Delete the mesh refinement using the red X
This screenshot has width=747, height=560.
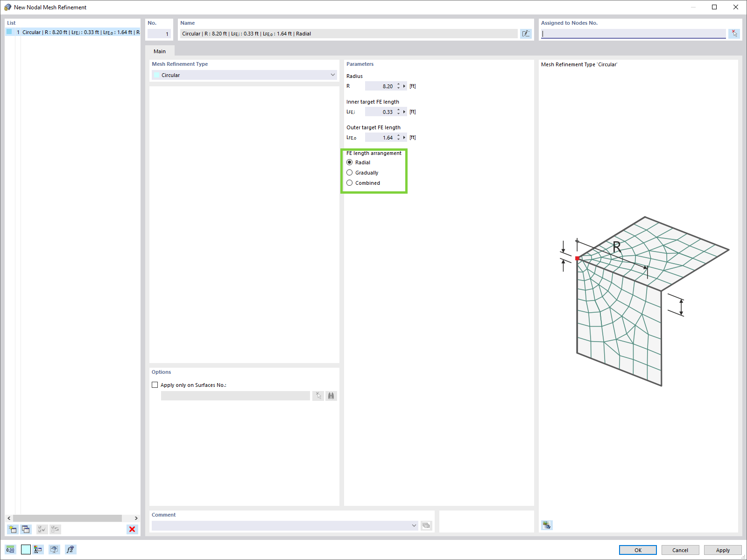pos(132,529)
